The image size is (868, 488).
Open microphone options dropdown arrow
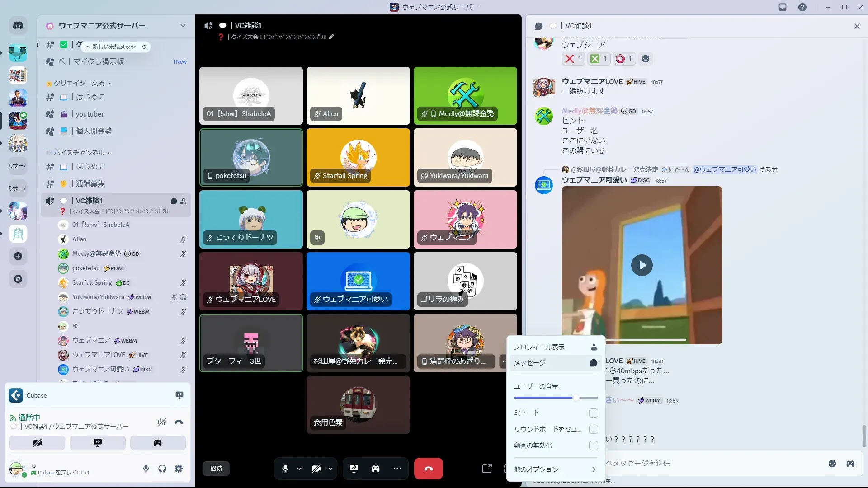click(299, 469)
